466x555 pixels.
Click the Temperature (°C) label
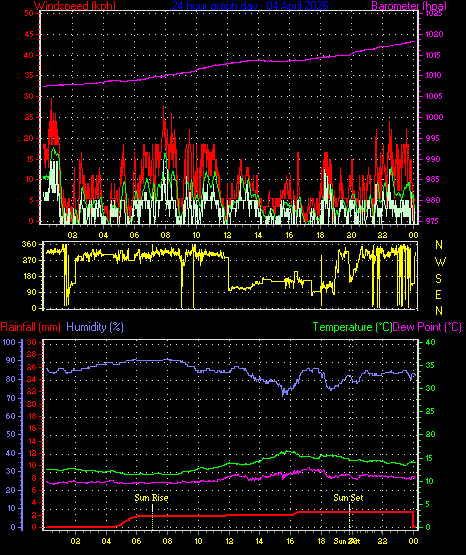(x=352, y=327)
